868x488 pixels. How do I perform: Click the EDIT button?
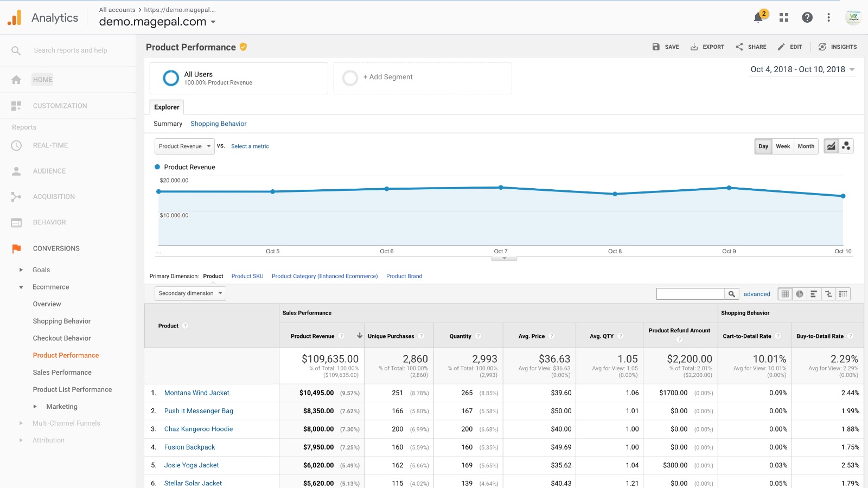click(790, 47)
